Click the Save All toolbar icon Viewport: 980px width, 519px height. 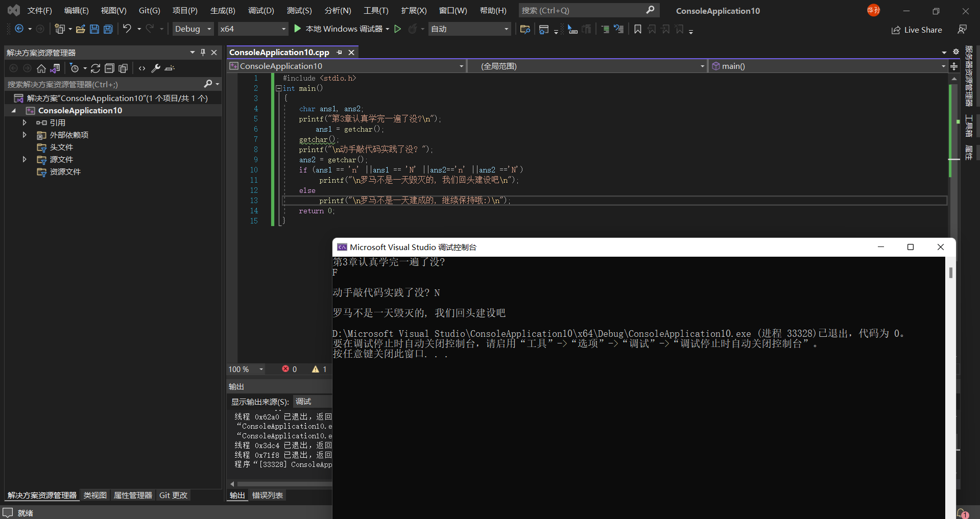[108, 29]
